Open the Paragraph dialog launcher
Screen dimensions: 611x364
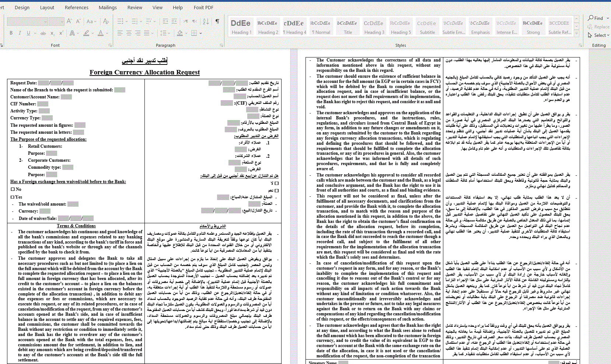pos(221,45)
